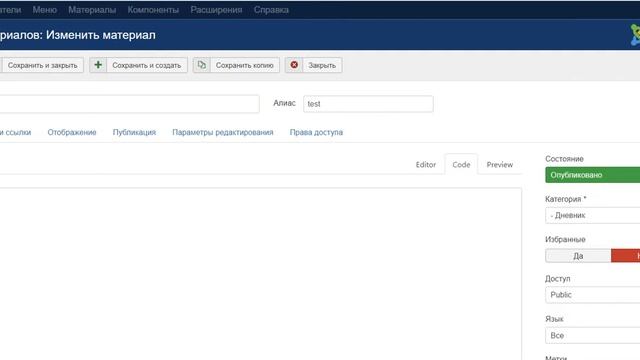640x360 pixels.
Task: Switch to the Preview editor tab
Action: coord(500,164)
